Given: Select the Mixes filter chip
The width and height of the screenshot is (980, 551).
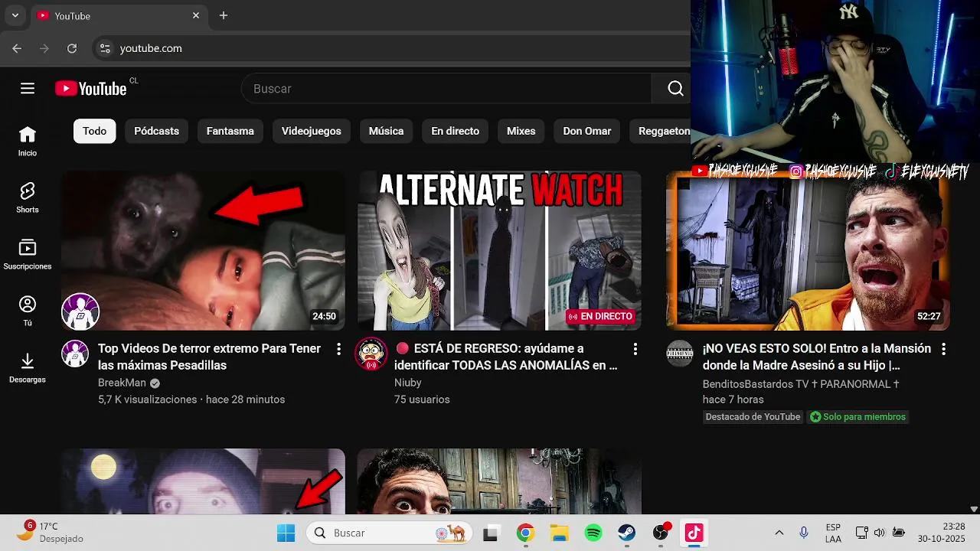Looking at the screenshot, I should click(x=521, y=131).
